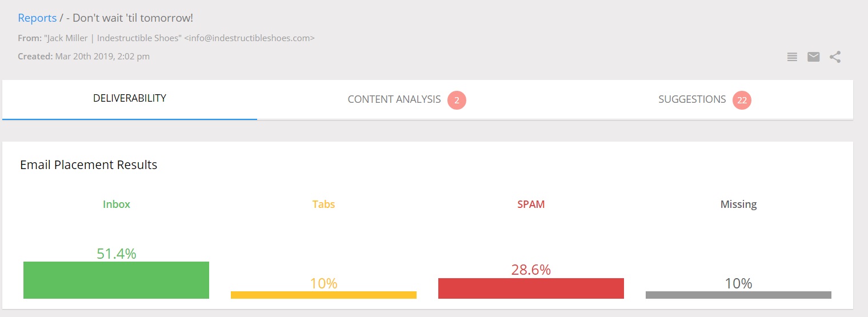This screenshot has height=317, width=868.
Task: Click the yellow Tabs bar
Action: click(323, 295)
